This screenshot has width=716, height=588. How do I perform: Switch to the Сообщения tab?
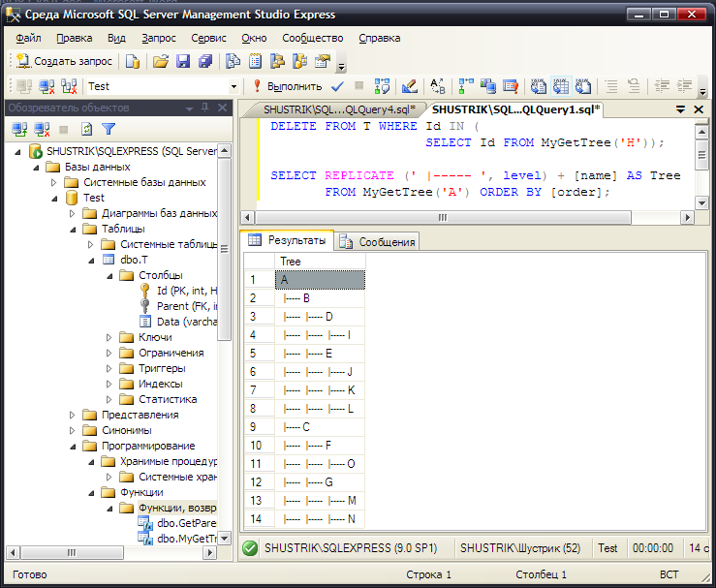click(x=378, y=241)
